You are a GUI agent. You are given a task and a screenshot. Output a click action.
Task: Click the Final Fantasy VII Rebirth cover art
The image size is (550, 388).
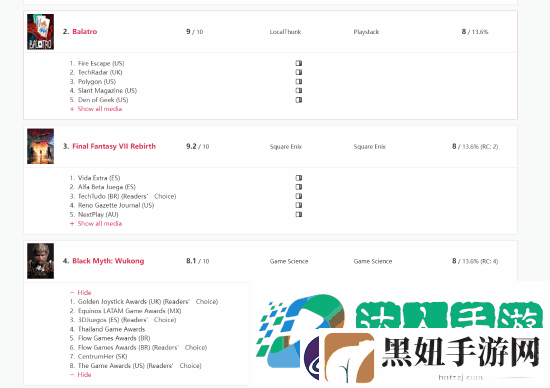click(40, 146)
